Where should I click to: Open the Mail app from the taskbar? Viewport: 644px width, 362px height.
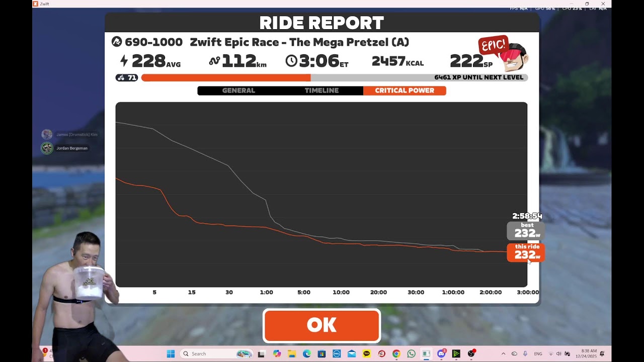pyautogui.click(x=352, y=354)
